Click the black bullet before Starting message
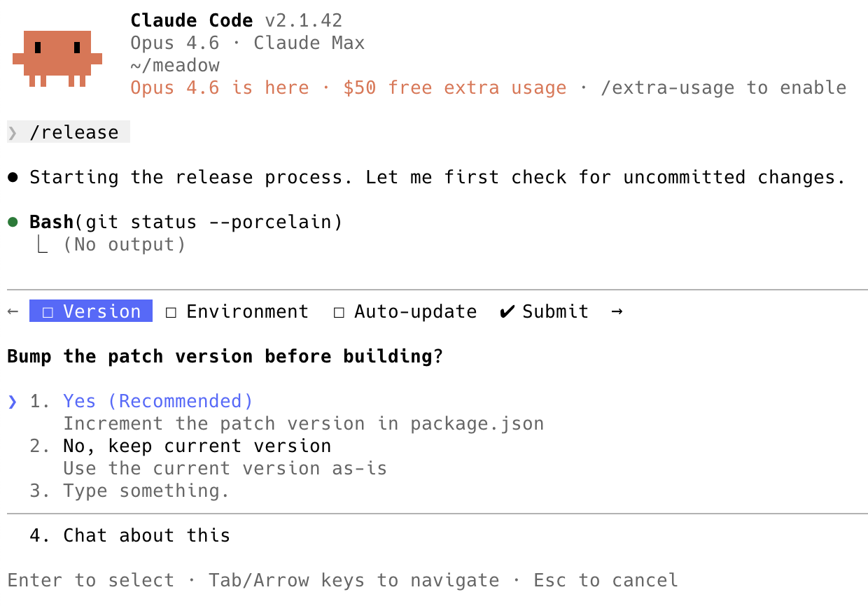 point(13,178)
